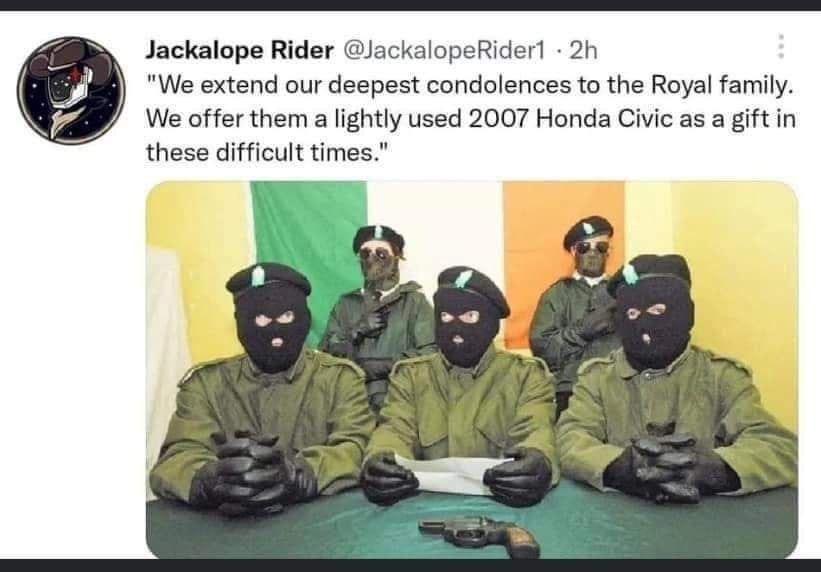Open the tweet's 2h timestamp
Viewport: 821px width, 572px height.
(x=583, y=51)
